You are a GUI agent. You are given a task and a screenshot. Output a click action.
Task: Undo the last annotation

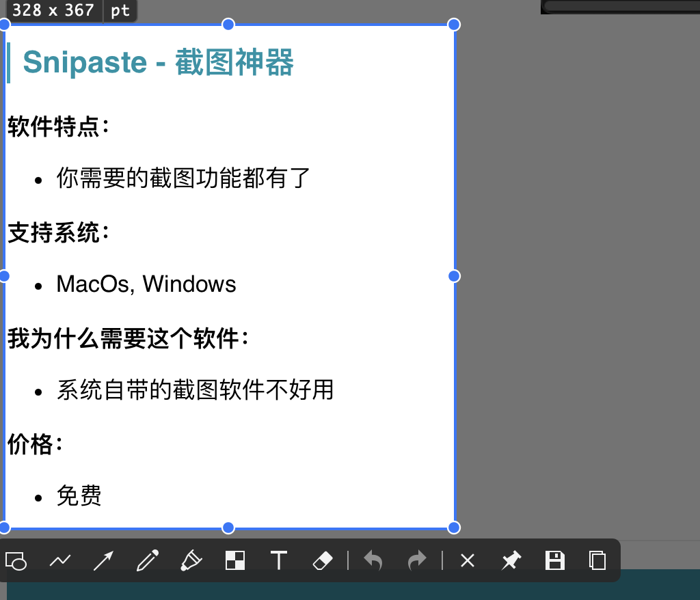click(373, 560)
